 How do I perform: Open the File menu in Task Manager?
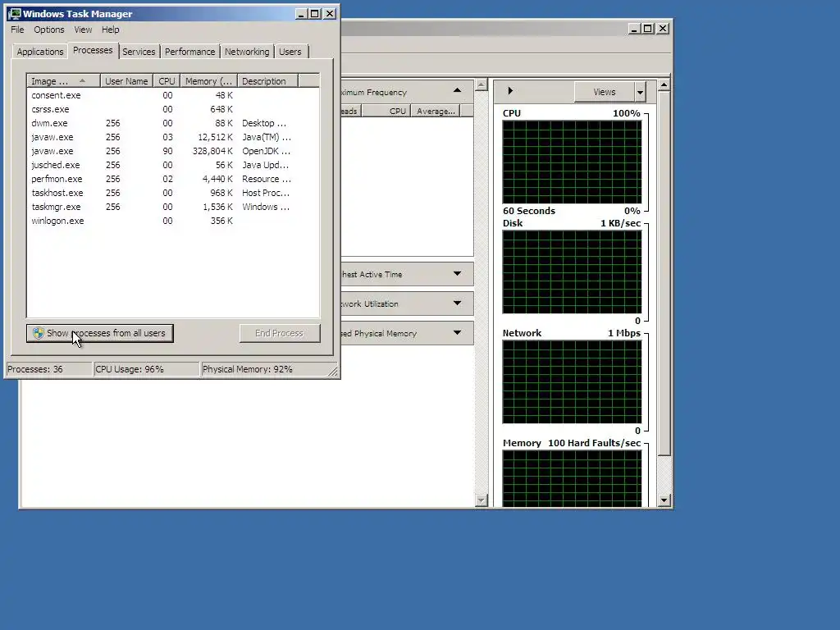pyautogui.click(x=17, y=30)
